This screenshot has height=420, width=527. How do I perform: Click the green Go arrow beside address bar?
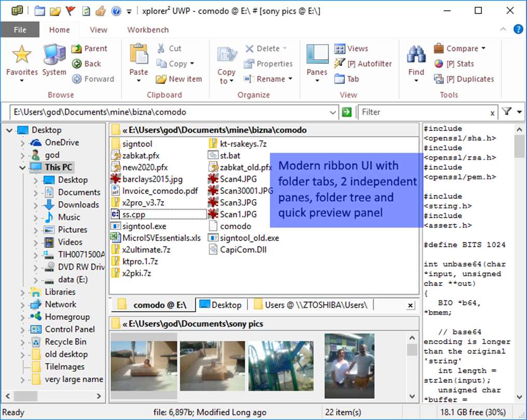(346, 112)
